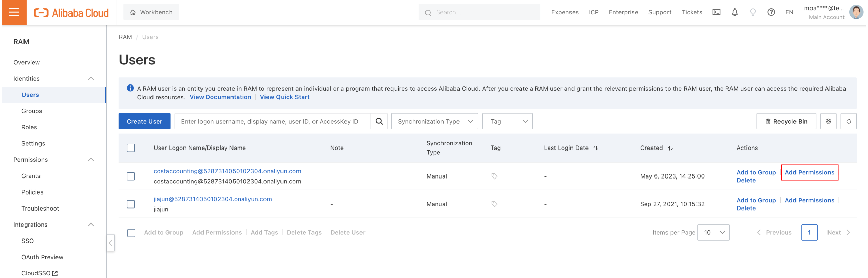
Task: Open the help question-mark icon
Action: click(x=771, y=12)
